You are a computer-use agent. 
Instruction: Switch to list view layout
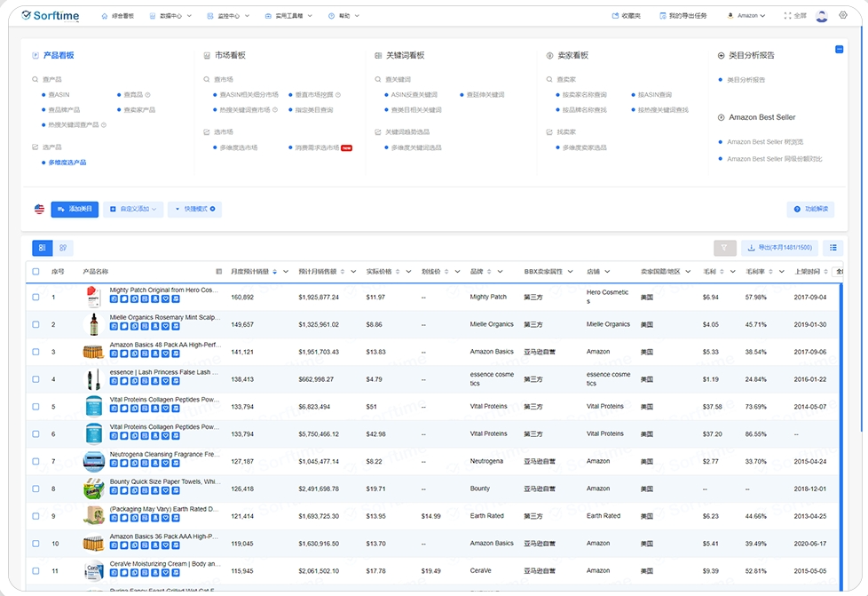point(43,248)
